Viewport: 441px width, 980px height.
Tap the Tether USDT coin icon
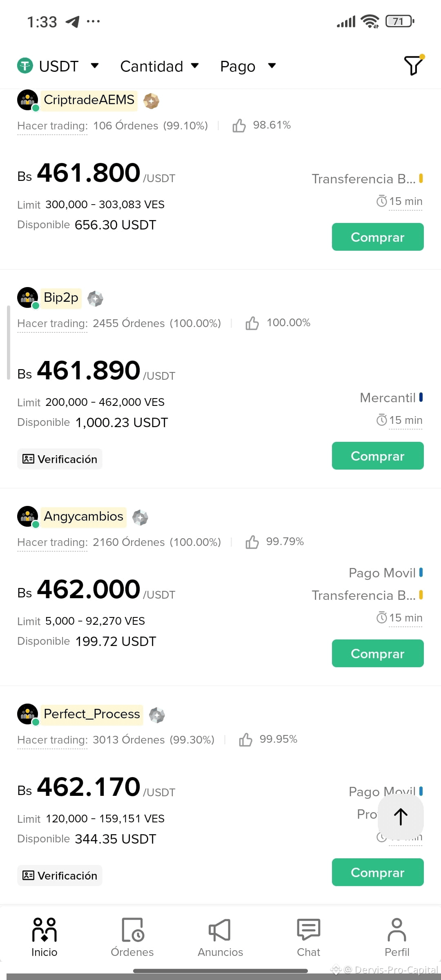tap(25, 66)
